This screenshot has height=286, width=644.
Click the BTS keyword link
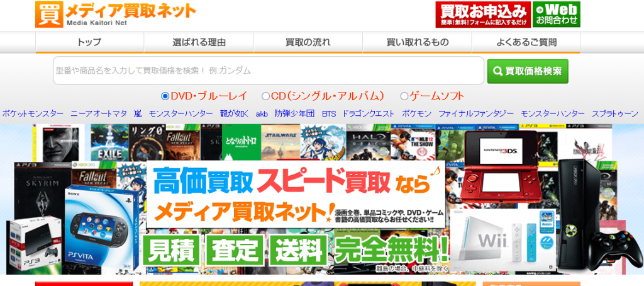tap(328, 113)
